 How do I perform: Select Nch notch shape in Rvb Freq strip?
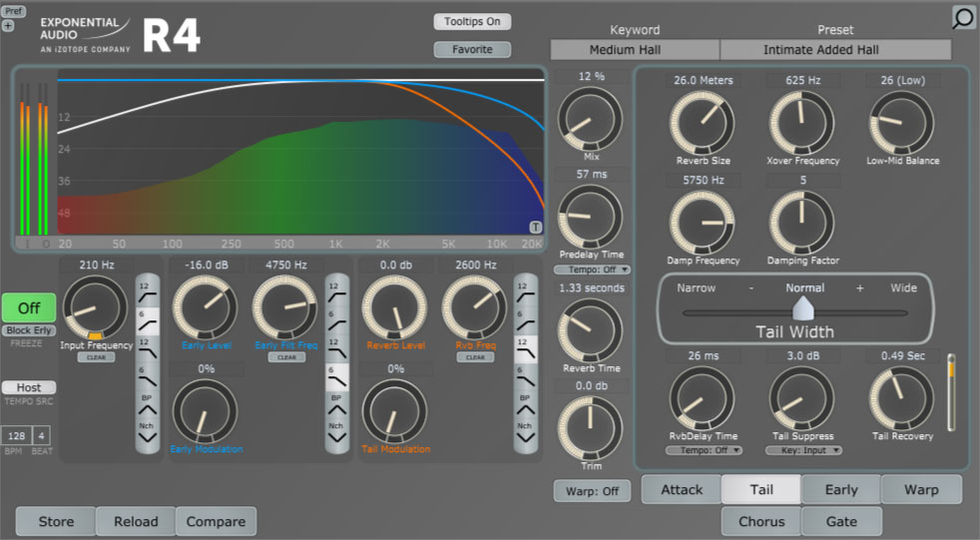click(x=526, y=434)
